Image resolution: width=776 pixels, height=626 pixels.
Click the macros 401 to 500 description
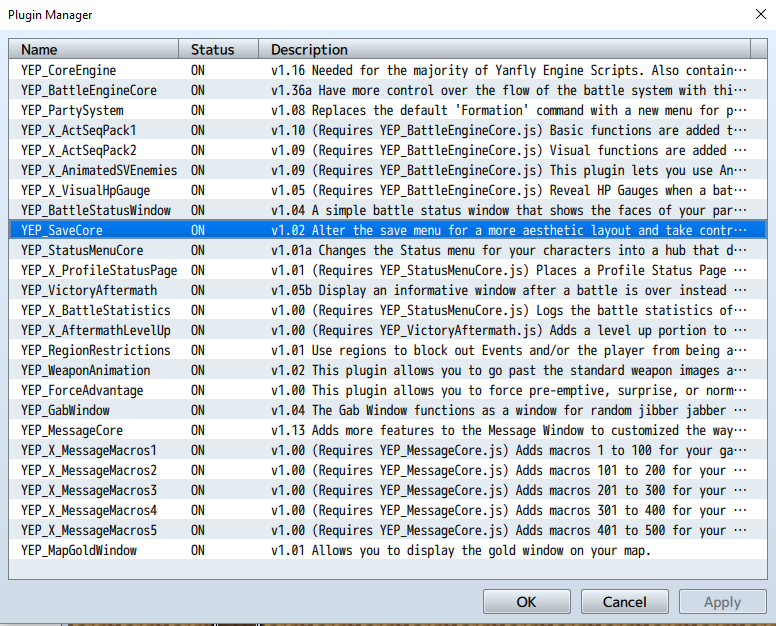tap(509, 530)
